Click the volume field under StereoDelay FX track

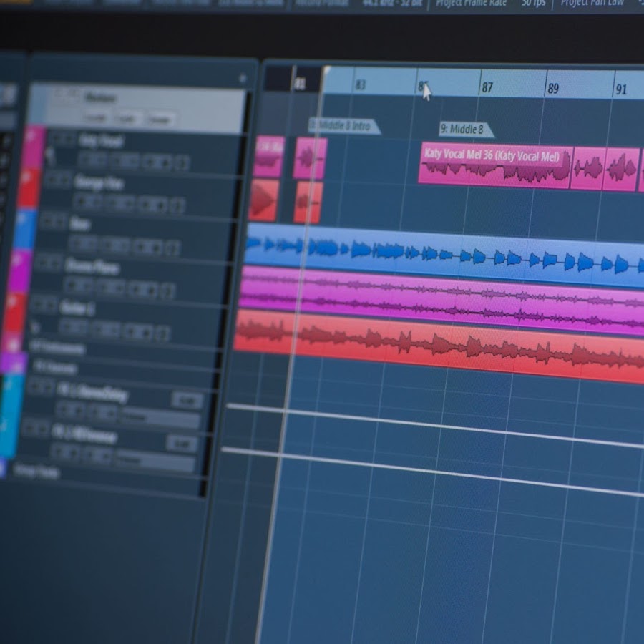160,419
